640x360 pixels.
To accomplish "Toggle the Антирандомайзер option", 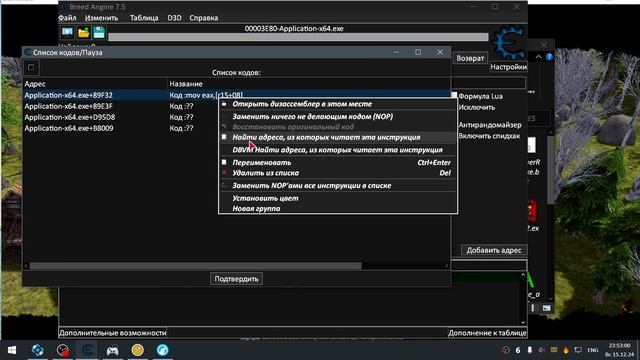I will 489,125.
